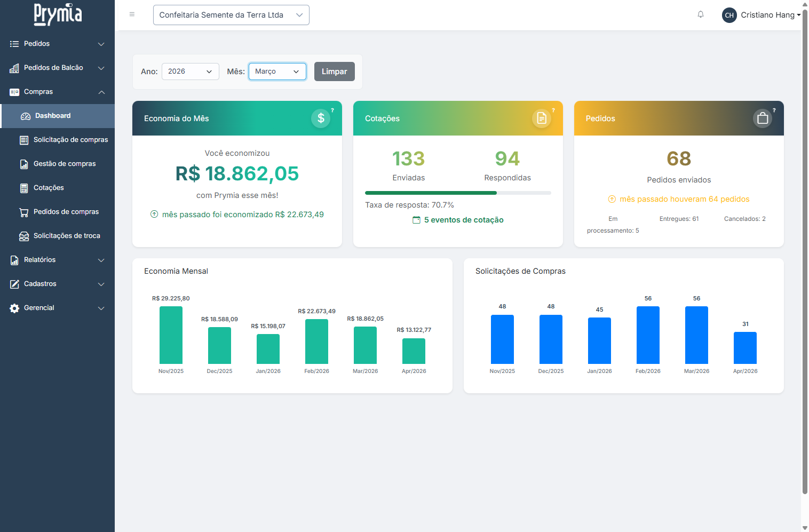Toggle the sidebar with the hamburger icon
This screenshot has width=809, height=532.
(132, 14)
